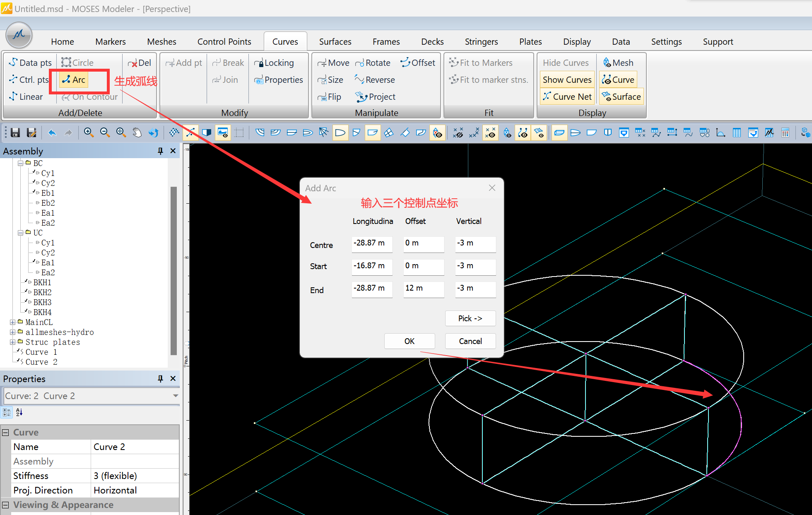Screen dimensions: 812x515
Task: Click the Zoom In magnifier icon
Action: [88, 132]
